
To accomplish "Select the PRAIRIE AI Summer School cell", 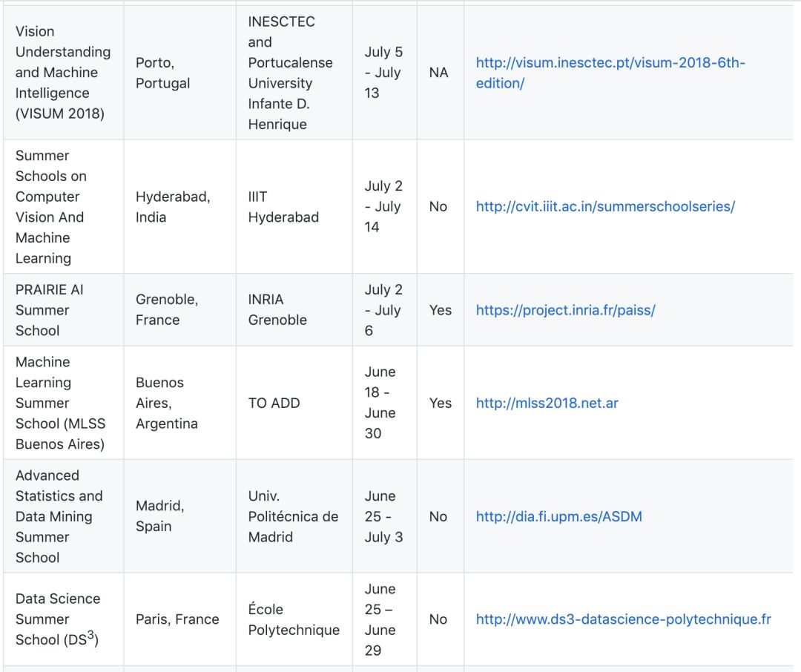I will 49,310.
